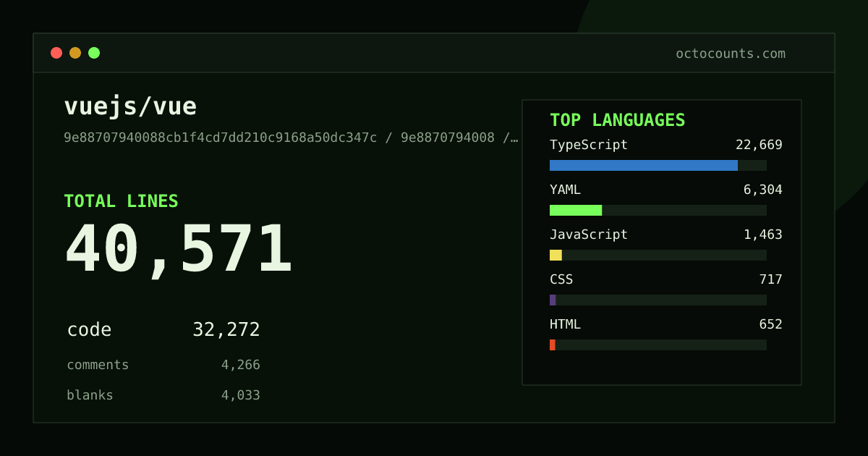
Task: Click the yellow JavaScript progress bar
Action: pyautogui.click(x=556, y=255)
